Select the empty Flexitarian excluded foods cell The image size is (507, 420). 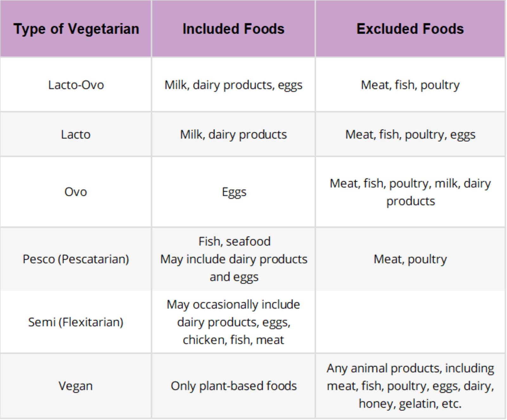coord(410,322)
